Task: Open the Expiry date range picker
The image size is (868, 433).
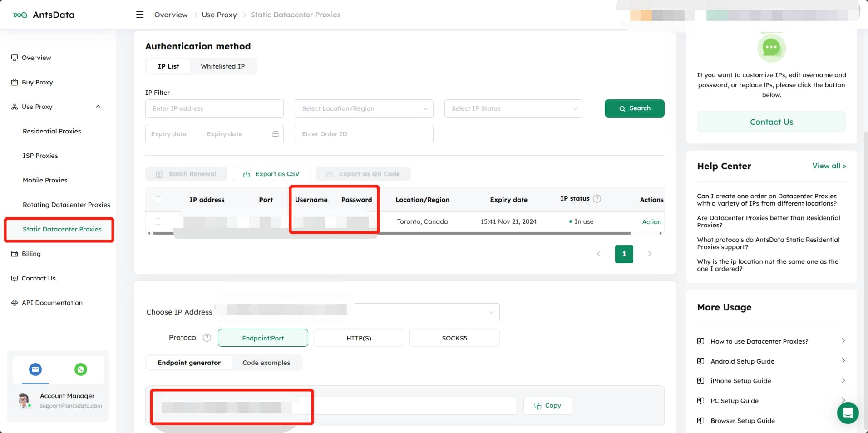Action: [x=214, y=134]
